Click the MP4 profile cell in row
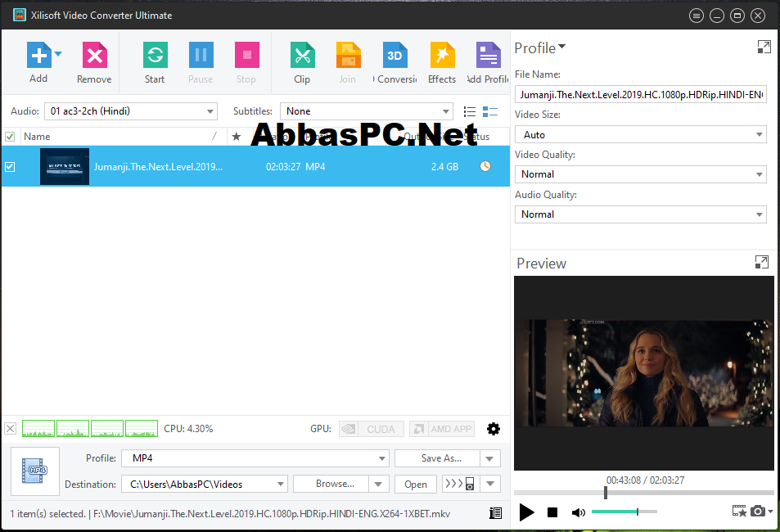The image size is (780, 532). pyautogui.click(x=315, y=167)
